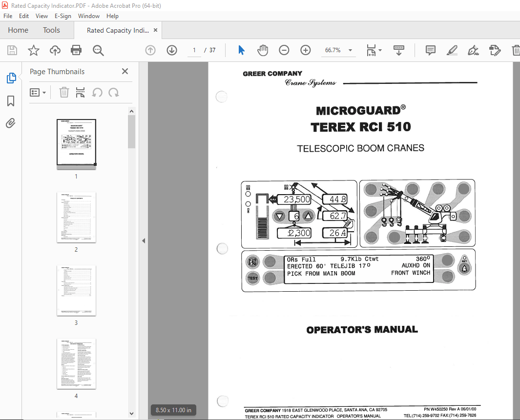Activate the Hand tool
The image size is (520, 420).
coord(263,50)
